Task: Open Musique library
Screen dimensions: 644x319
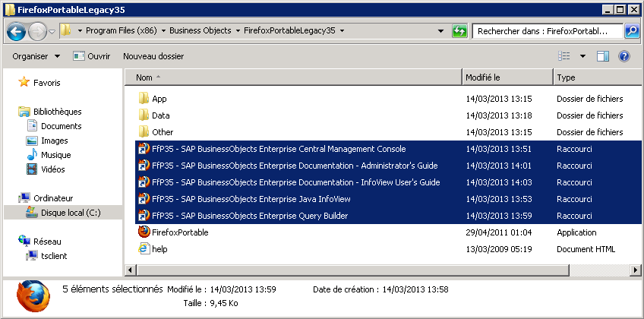Action: click(x=56, y=155)
